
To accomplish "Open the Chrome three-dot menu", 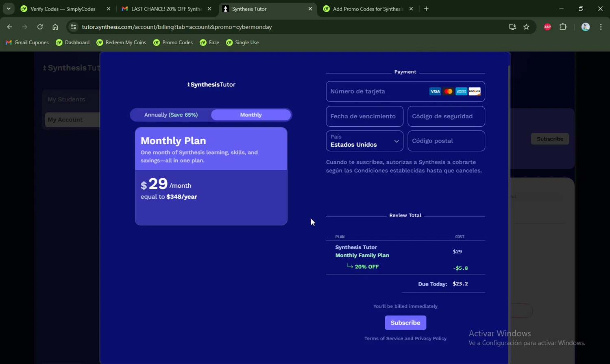I will click(x=601, y=27).
